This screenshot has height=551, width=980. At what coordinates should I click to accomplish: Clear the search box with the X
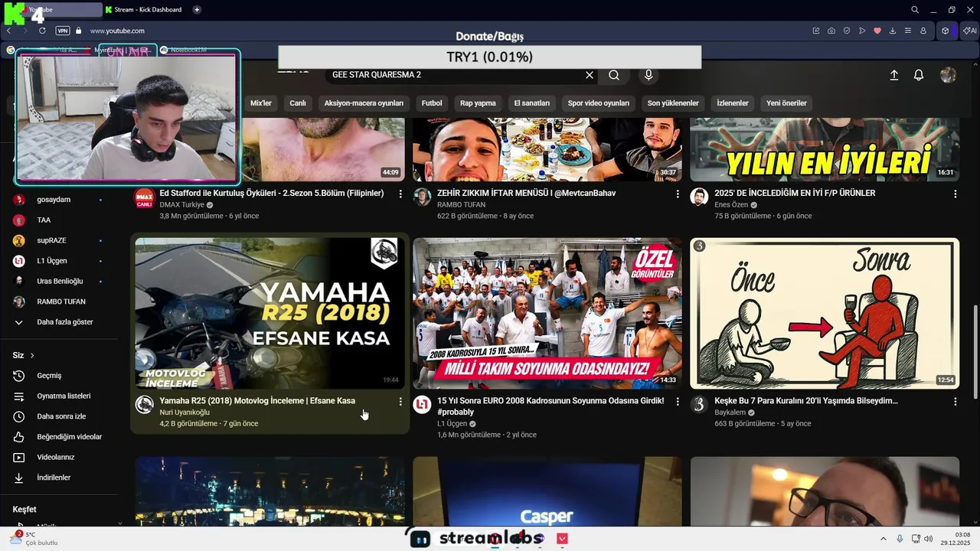(x=590, y=75)
